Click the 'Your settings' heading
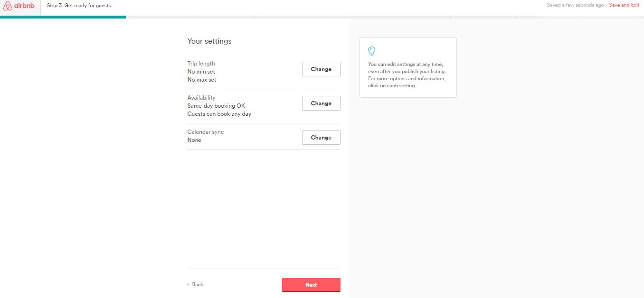The height and width of the screenshot is (298, 644). 209,41
